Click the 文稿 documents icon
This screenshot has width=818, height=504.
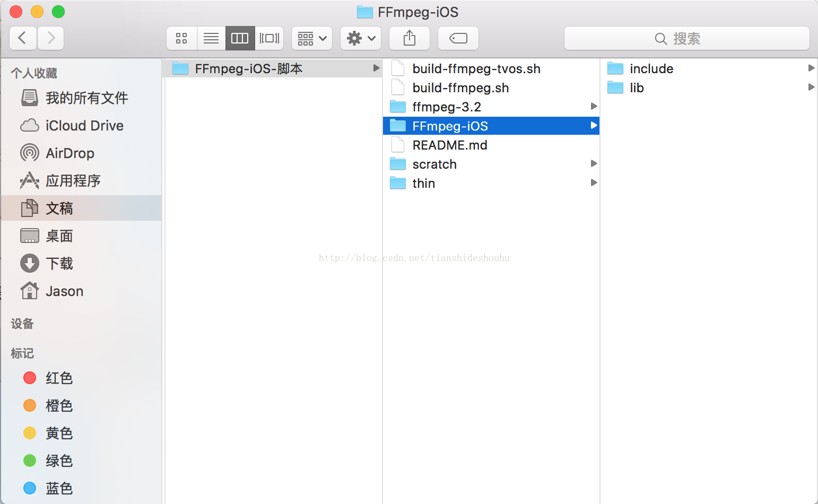(x=30, y=208)
